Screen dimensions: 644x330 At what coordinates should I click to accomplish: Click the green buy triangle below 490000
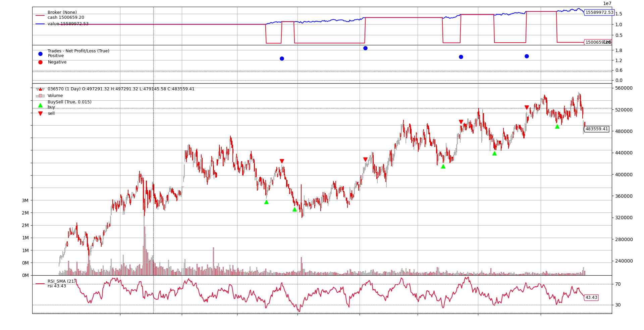pyautogui.click(x=557, y=126)
